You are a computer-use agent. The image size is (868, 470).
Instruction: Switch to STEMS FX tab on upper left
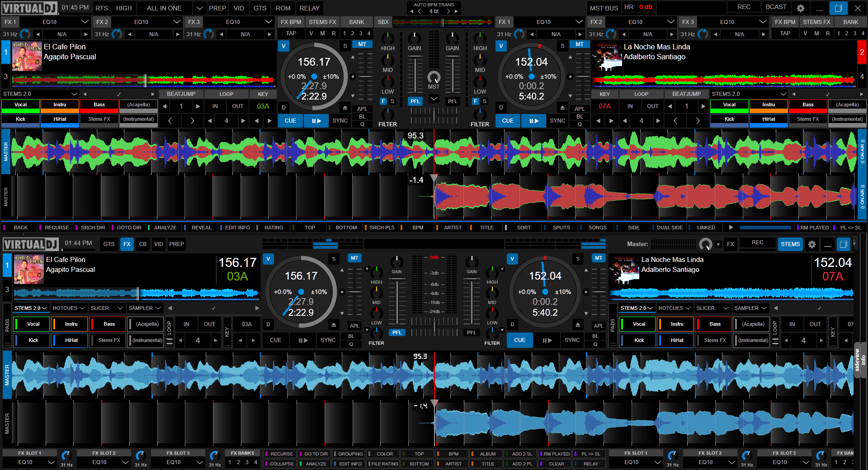click(x=322, y=22)
